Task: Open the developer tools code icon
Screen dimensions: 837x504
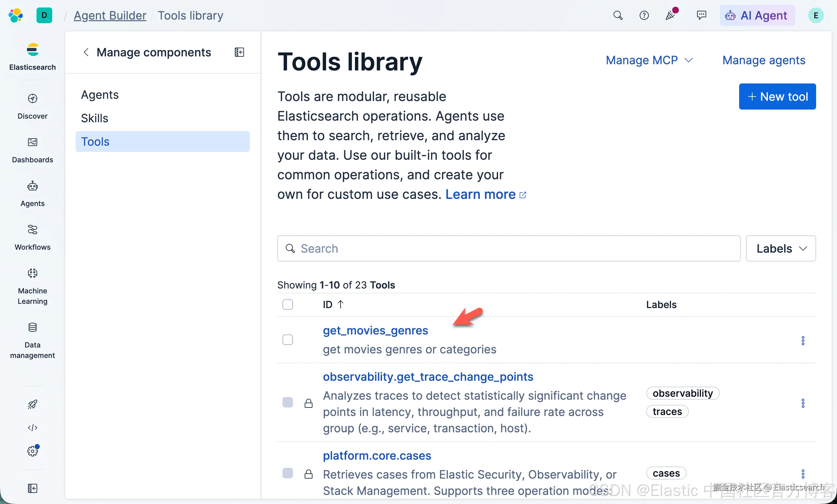Action: (33, 428)
